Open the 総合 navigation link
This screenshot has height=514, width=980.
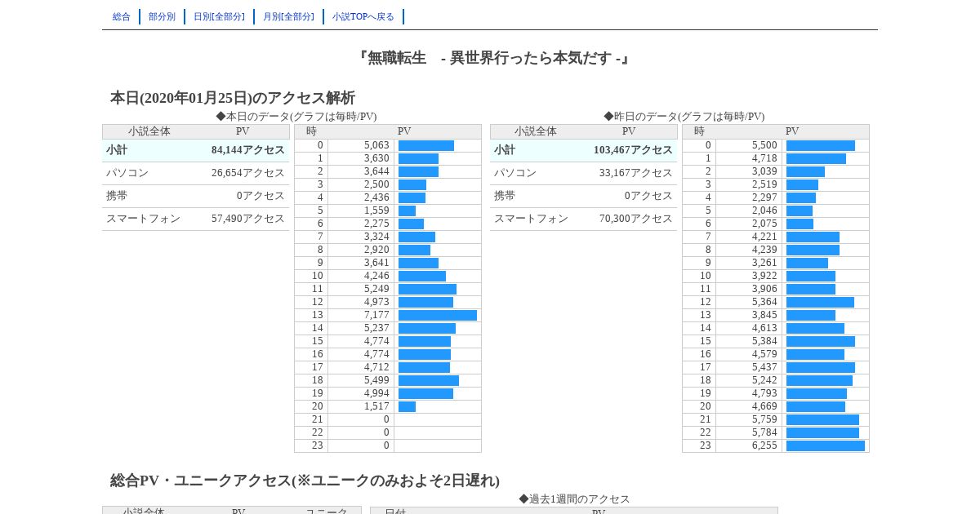pyautogui.click(x=122, y=16)
